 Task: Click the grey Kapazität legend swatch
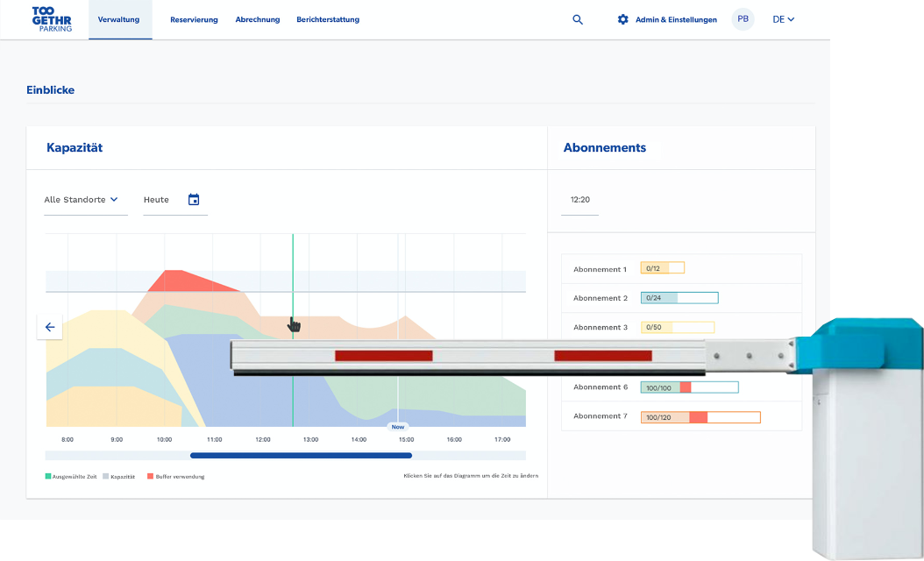click(x=106, y=476)
